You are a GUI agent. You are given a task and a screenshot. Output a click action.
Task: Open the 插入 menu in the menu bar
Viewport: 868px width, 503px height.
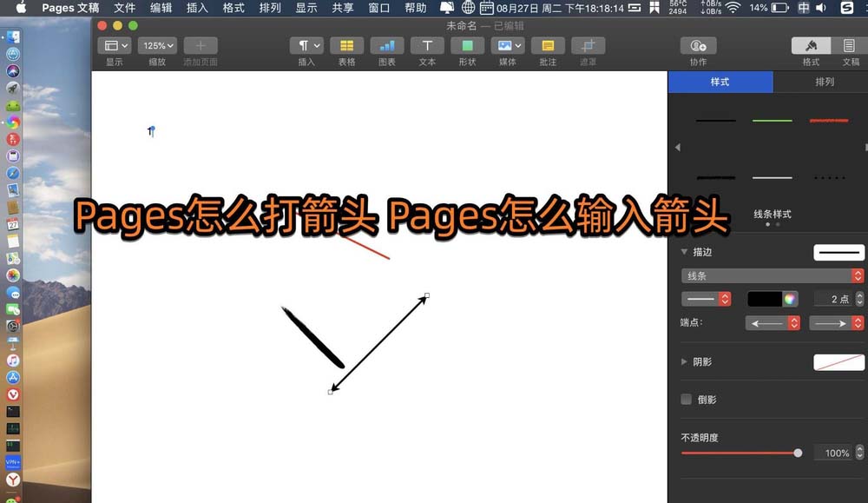pos(195,8)
